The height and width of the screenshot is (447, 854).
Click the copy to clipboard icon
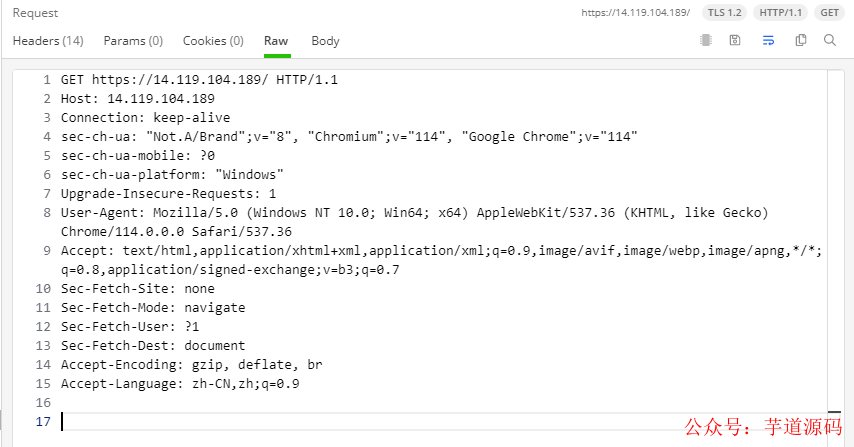click(801, 40)
